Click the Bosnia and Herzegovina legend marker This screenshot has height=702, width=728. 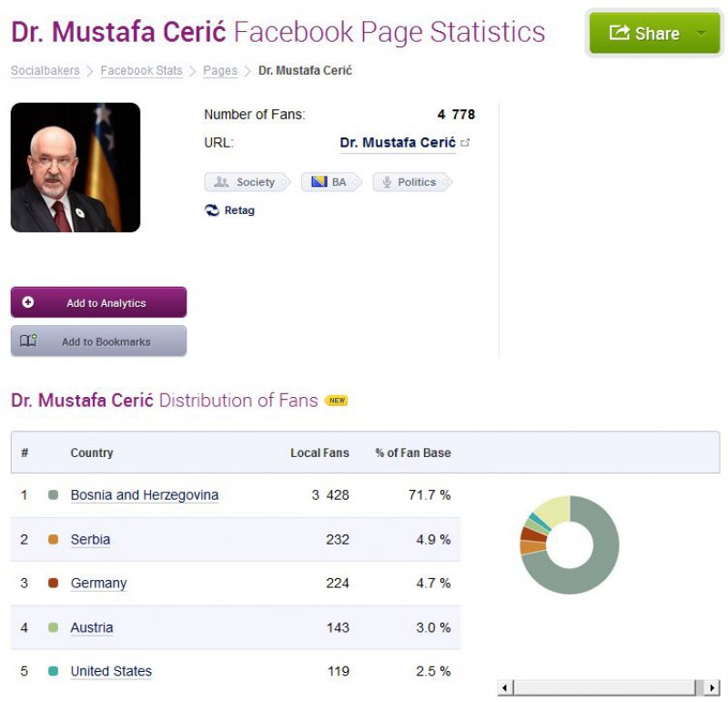[x=55, y=495]
